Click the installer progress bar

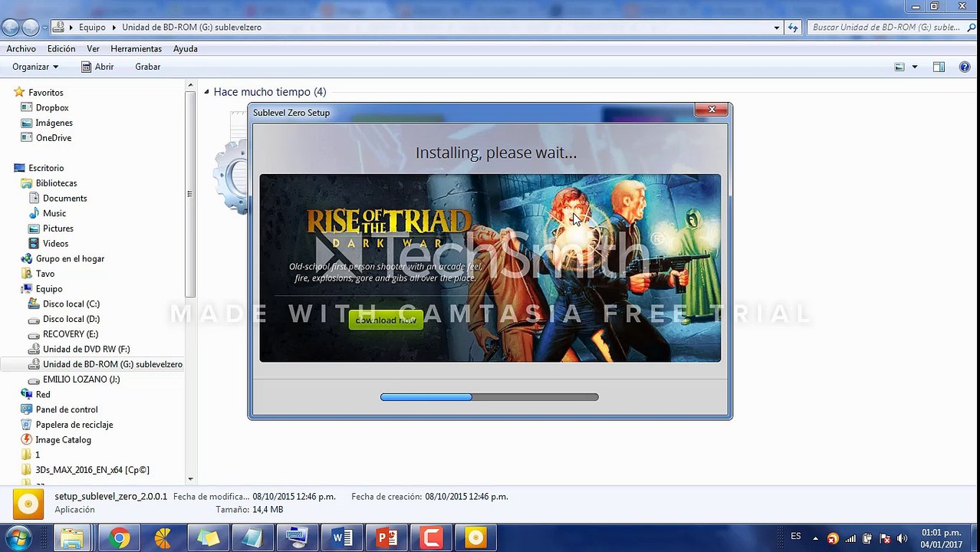(489, 397)
